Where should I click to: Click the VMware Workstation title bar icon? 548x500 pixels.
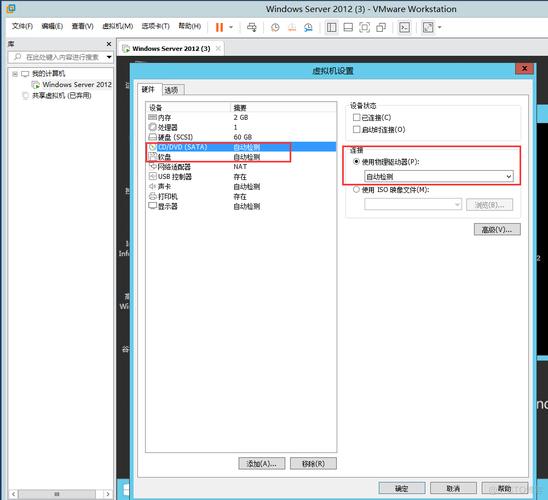click(x=11, y=8)
